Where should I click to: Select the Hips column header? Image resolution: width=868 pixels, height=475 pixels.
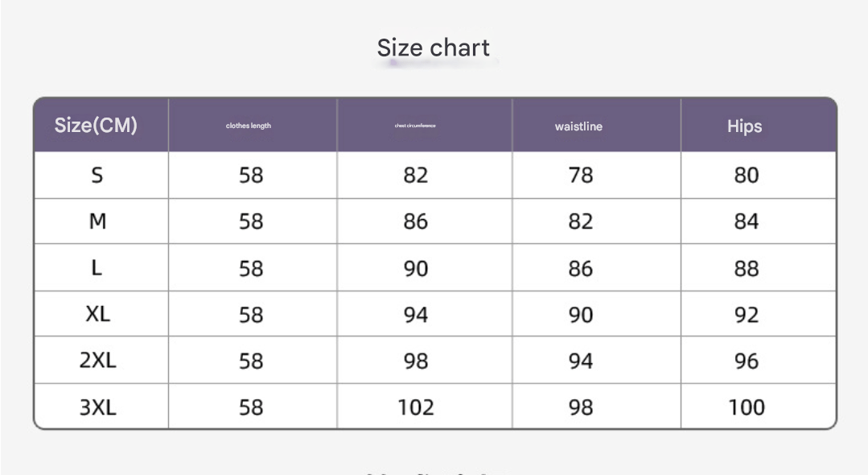tap(744, 126)
